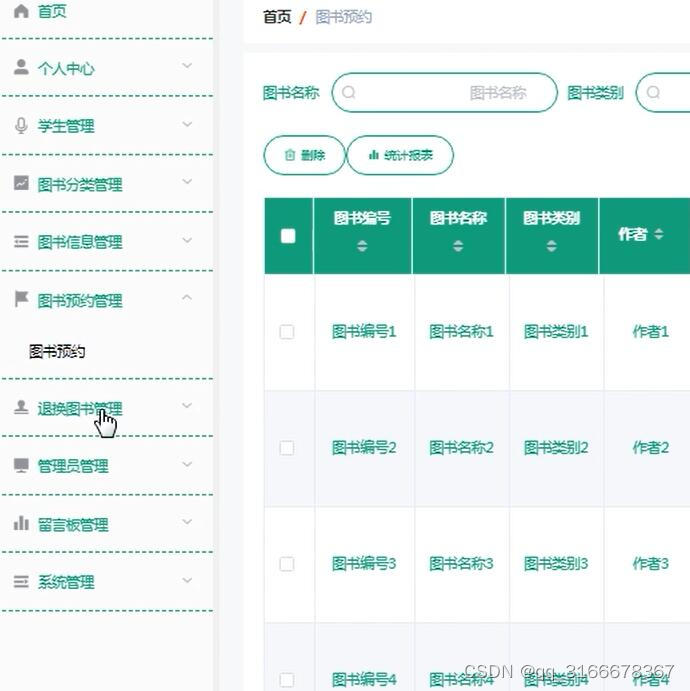The height and width of the screenshot is (691, 690).
Task: Check the row checkbox for 图书编号3
Action: (287, 564)
